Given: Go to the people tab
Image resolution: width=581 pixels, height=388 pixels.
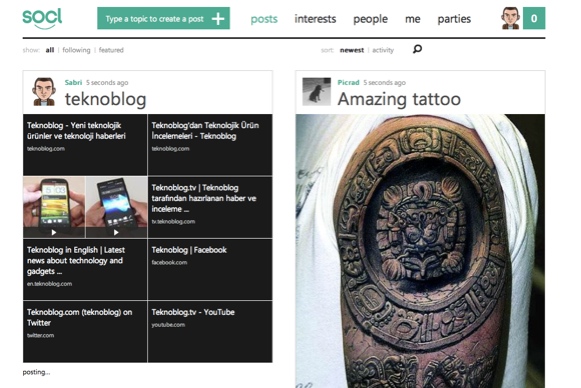Looking at the screenshot, I should 371,19.
